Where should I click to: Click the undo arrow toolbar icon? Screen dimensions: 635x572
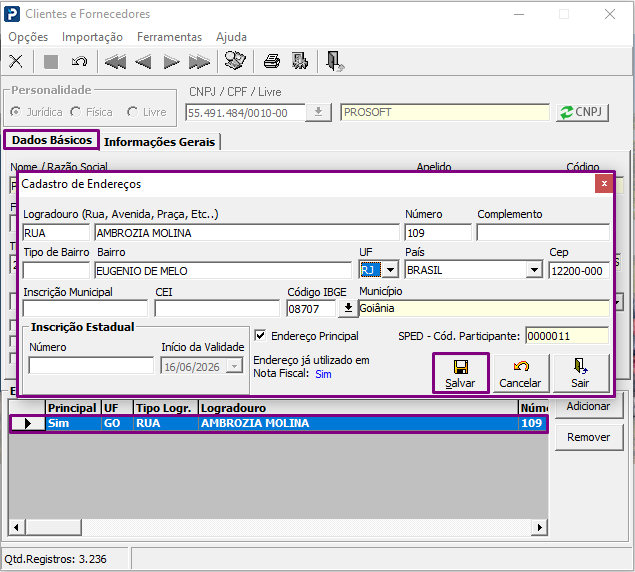coord(79,62)
